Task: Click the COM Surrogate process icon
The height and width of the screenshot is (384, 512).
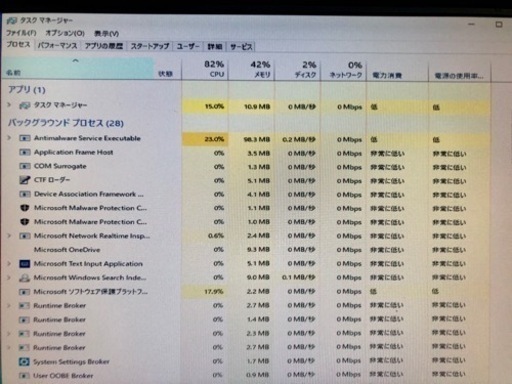Action: point(25,166)
